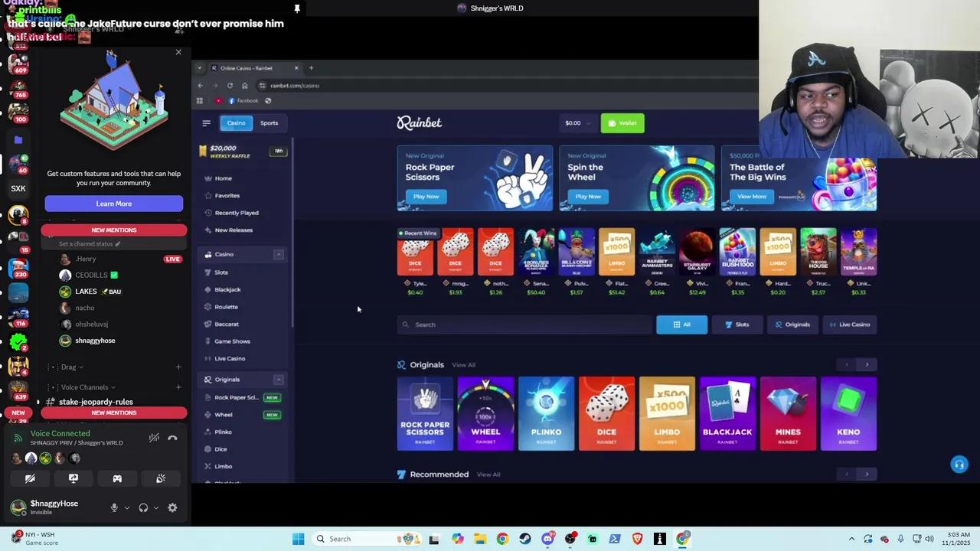This screenshot has height=551, width=980.
Task: Select the Slots filter tab
Action: click(737, 324)
